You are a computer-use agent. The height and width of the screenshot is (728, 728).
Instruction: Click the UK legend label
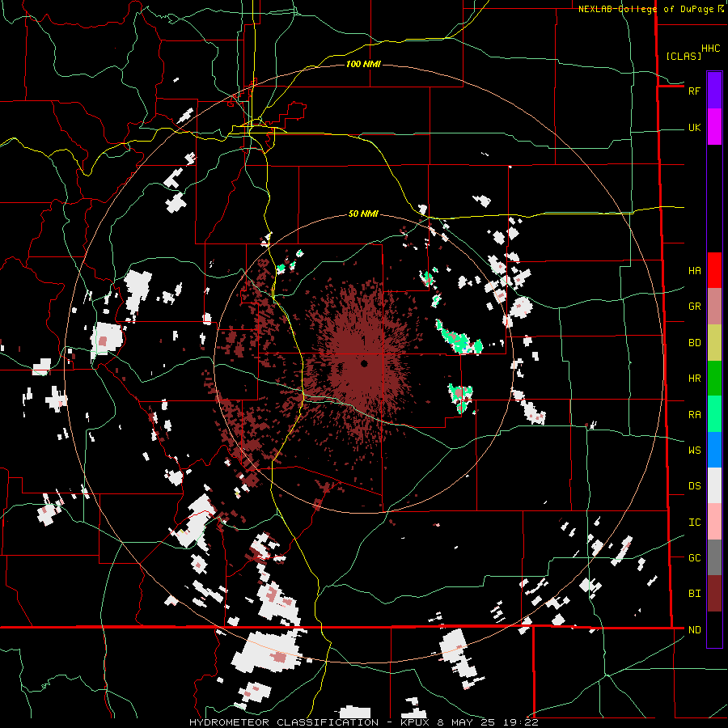694,127
